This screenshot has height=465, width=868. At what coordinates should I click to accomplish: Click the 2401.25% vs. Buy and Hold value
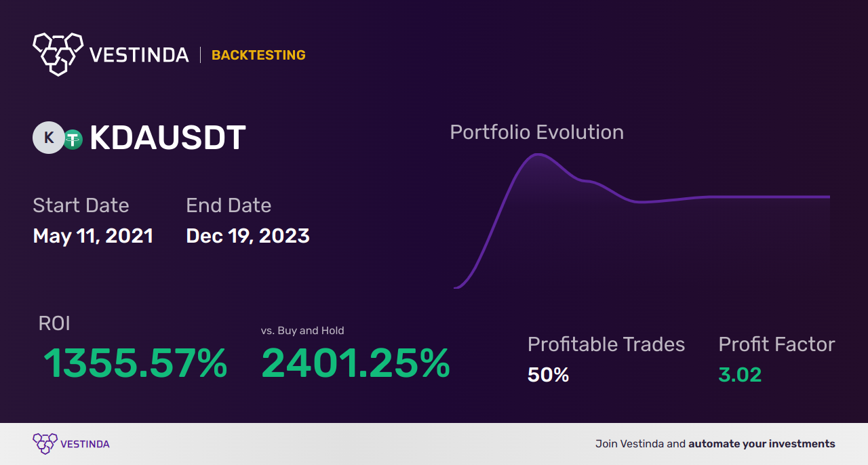(x=355, y=363)
